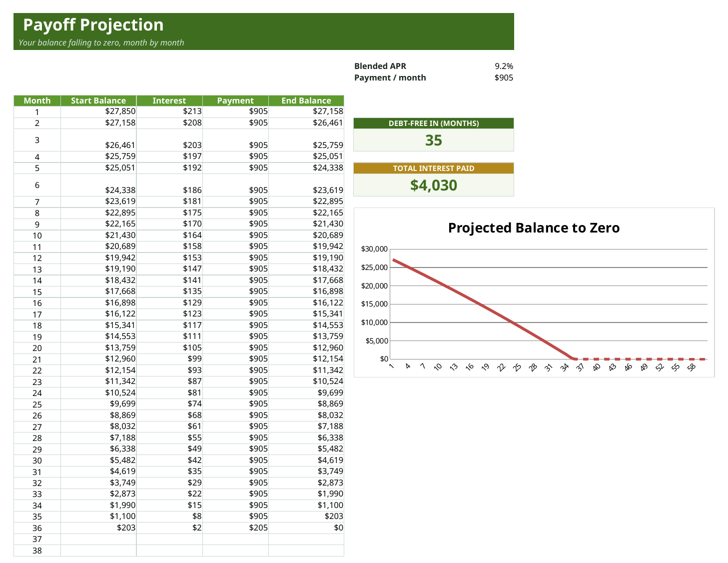
Task: Select interest $170 in month 9
Action: [x=169, y=224]
